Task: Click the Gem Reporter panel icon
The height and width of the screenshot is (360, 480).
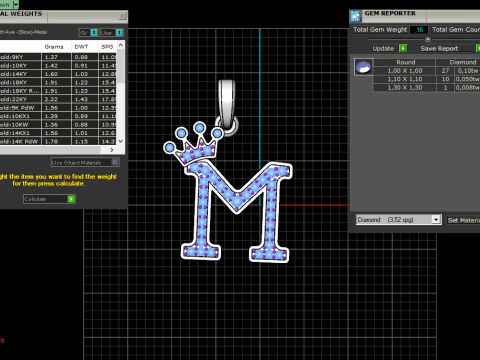Action: (355, 16)
